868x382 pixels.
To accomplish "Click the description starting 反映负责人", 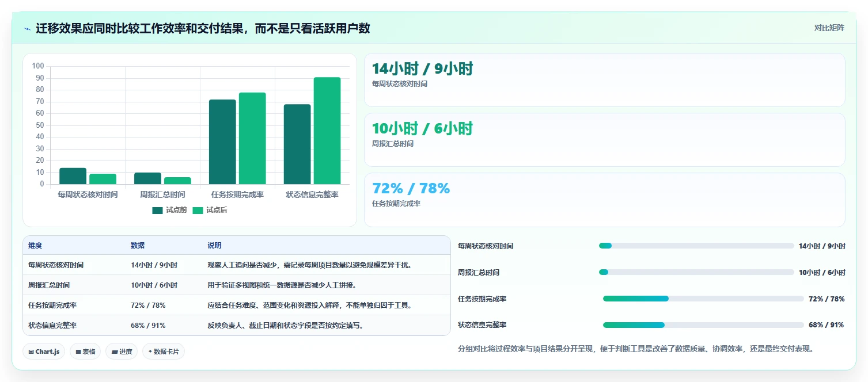I will pyautogui.click(x=286, y=326).
